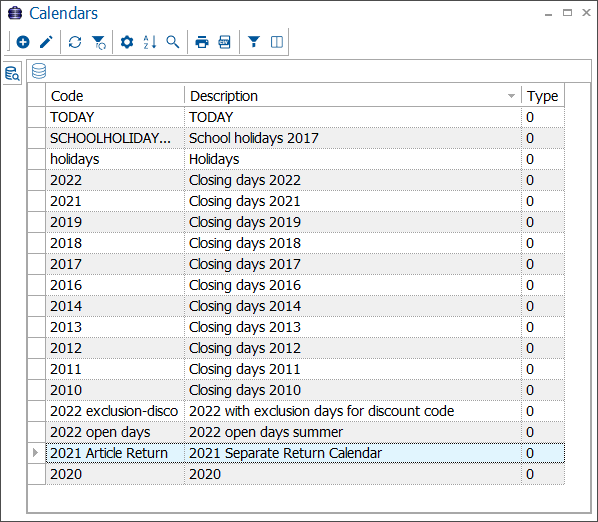Minimize the Calendars window
Viewport: 598px width, 522px height.
tap(548, 14)
